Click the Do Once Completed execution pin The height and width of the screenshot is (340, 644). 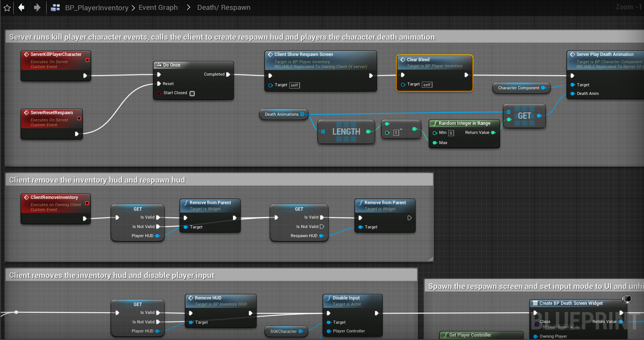pos(228,75)
